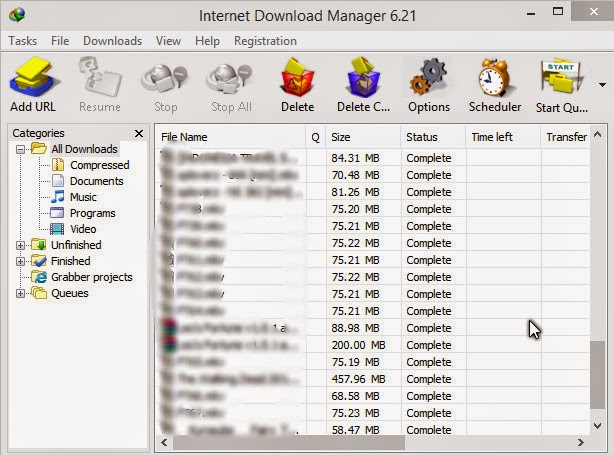614x455 pixels.
Task: Expand the Finished tree node
Action: 20,261
